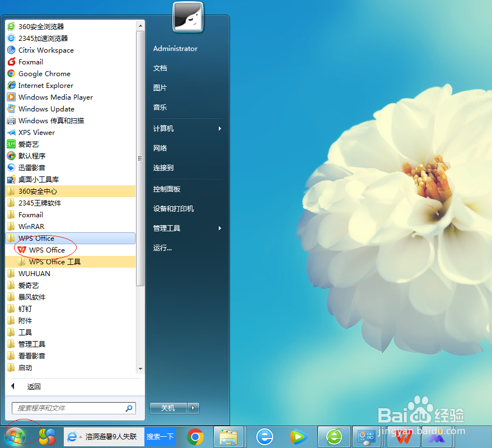Open the Windows Update entry
Screen dimensions: 492x448
pos(71,109)
